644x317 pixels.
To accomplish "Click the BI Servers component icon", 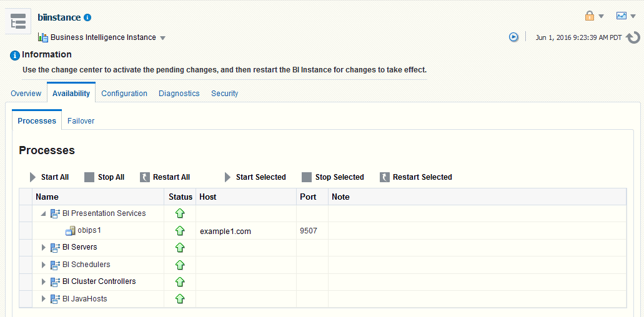I will [x=55, y=247].
